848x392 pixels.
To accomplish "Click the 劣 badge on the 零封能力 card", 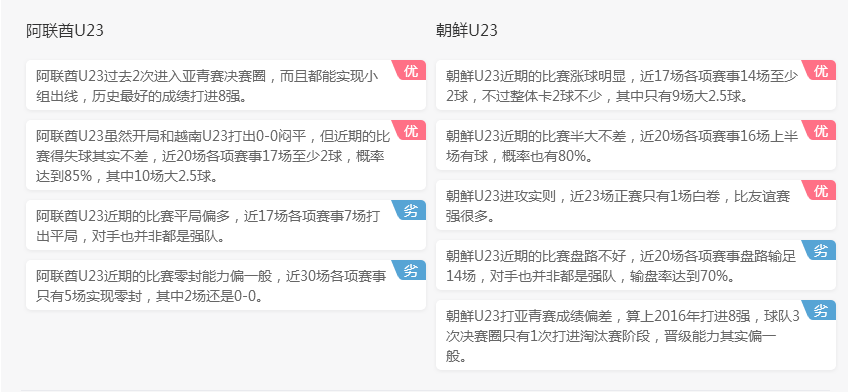I will 412,270.
